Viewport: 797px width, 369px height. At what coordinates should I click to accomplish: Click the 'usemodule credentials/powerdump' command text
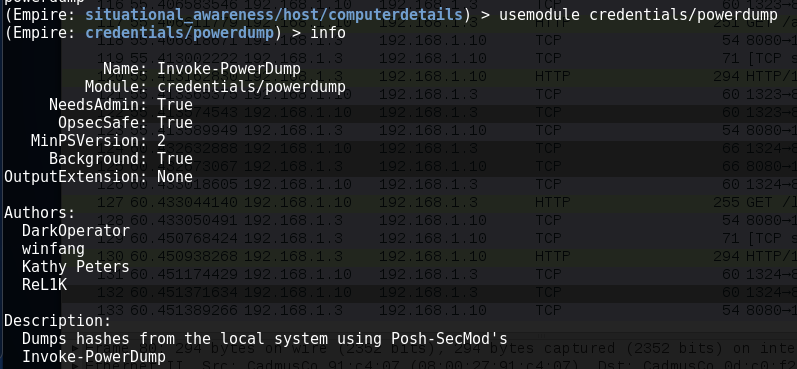click(638, 15)
